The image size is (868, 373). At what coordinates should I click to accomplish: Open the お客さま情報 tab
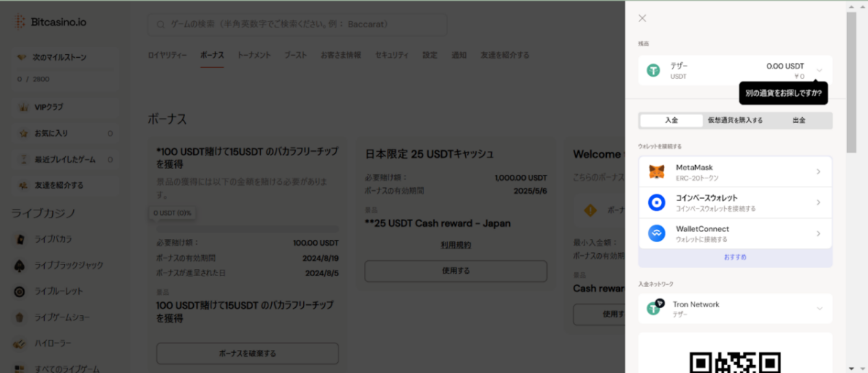[x=341, y=55]
